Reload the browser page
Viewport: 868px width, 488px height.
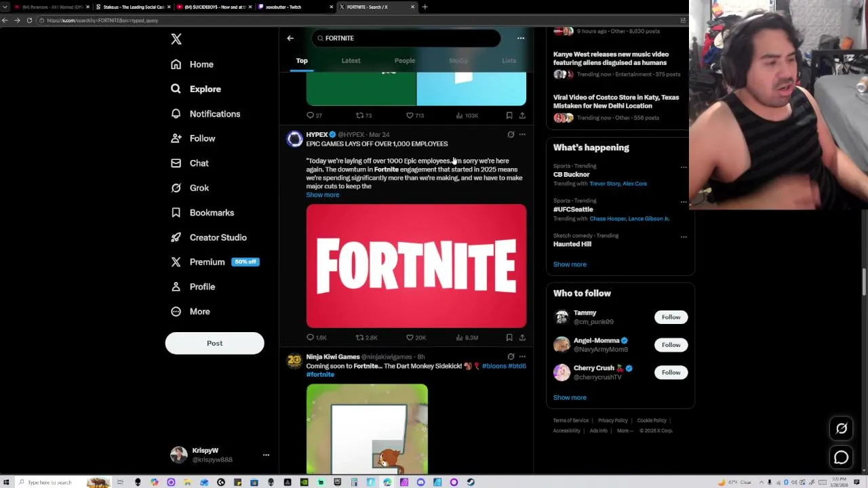pyautogui.click(x=29, y=20)
